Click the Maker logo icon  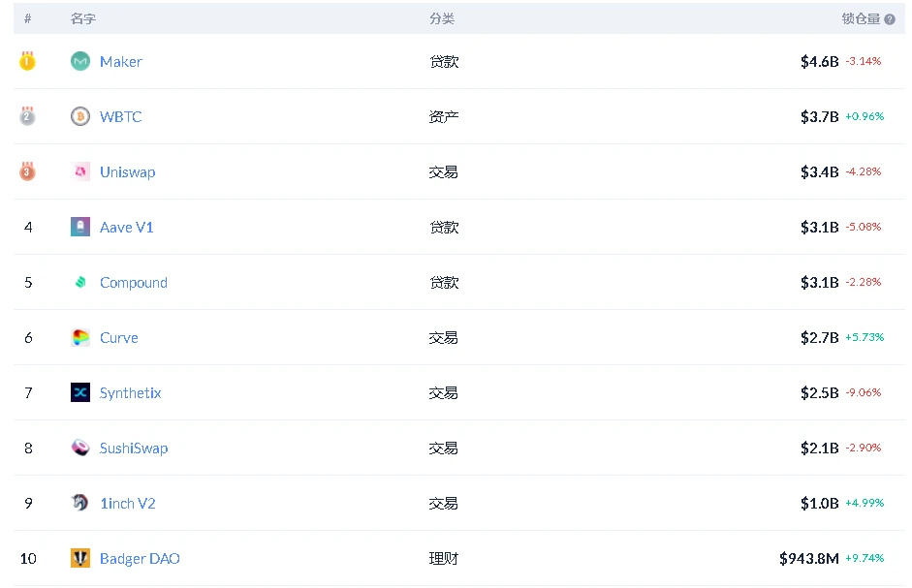coord(80,61)
